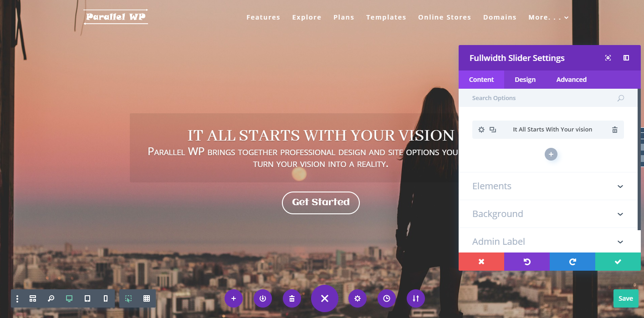Image resolution: width=644 pixels, height=318 pixels.
Task: Click the green Save button
Action: coord(626,298)
